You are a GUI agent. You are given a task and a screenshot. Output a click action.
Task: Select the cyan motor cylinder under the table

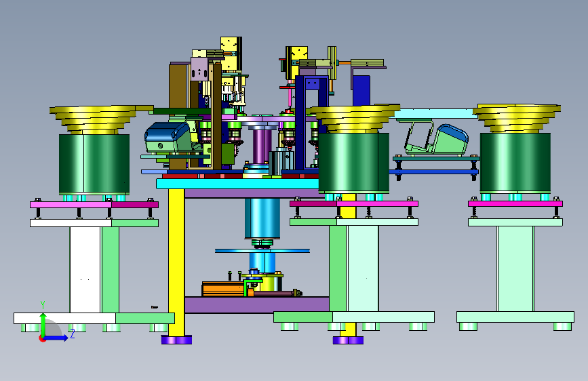click(x=262, y=218)
